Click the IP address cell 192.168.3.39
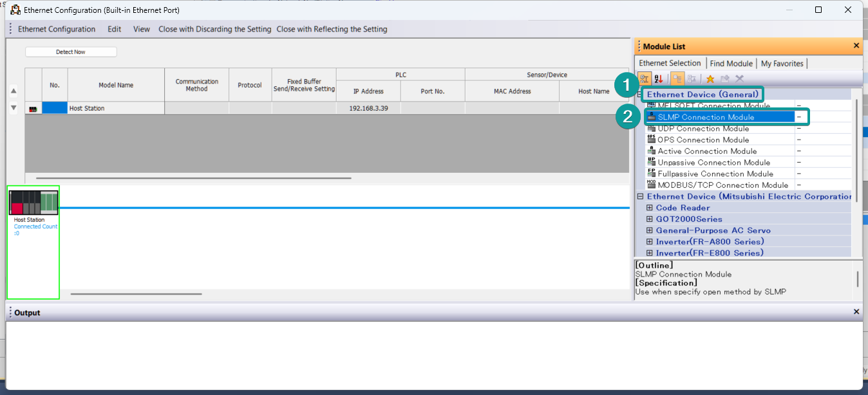868x395 pixels. (368, 109)
